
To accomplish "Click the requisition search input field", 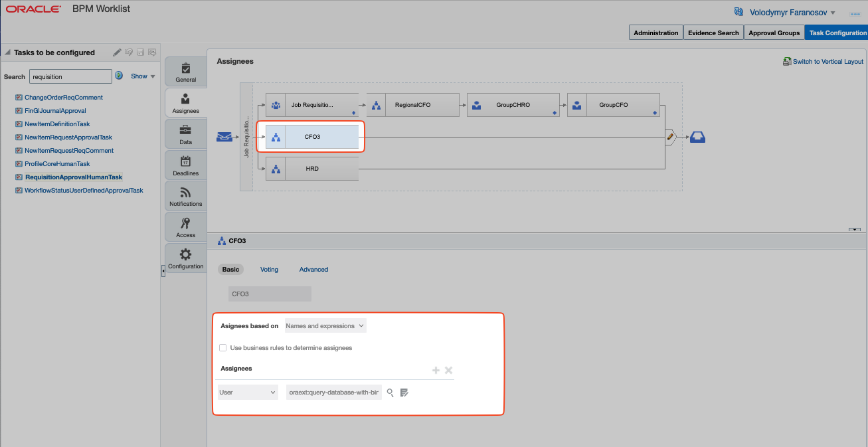I will click(70, 76).
